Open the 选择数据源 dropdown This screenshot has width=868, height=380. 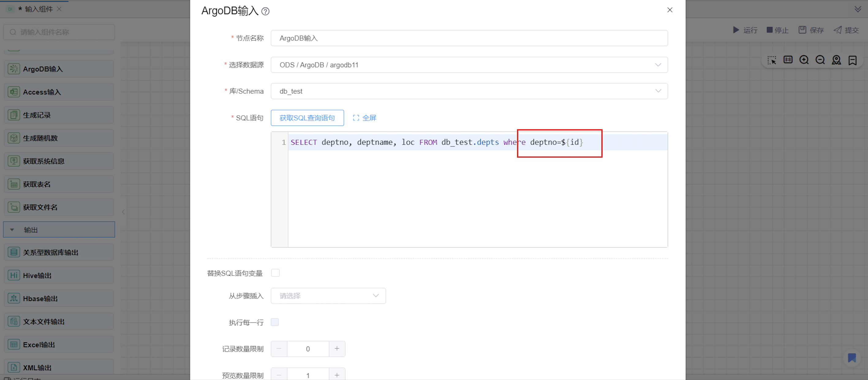coord(469,65)
